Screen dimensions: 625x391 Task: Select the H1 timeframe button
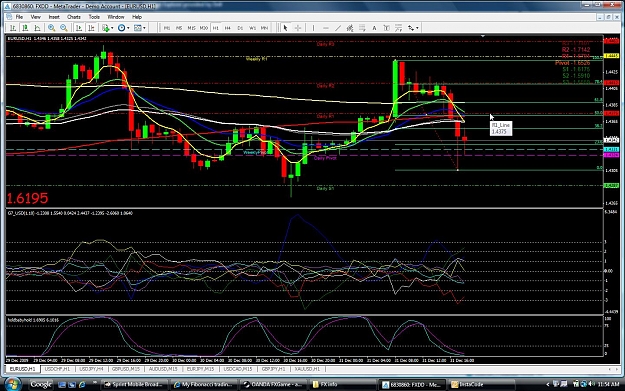(216, 28)
